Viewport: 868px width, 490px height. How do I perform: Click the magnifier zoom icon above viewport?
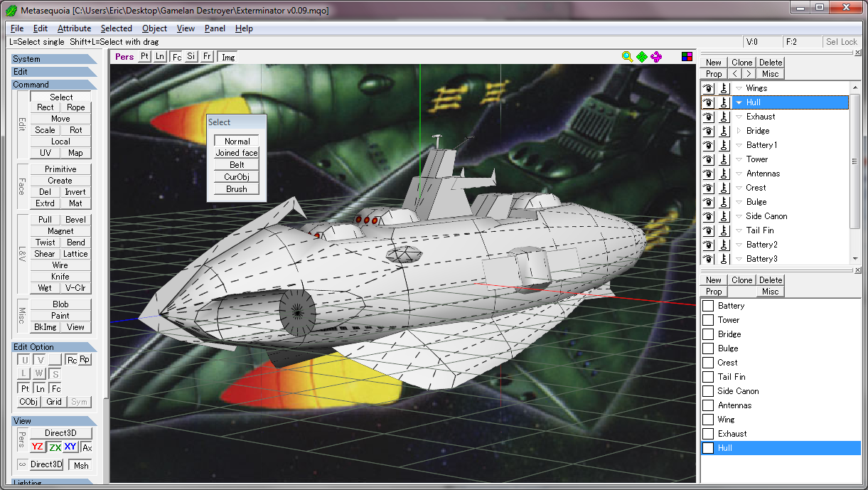(626, 56)
